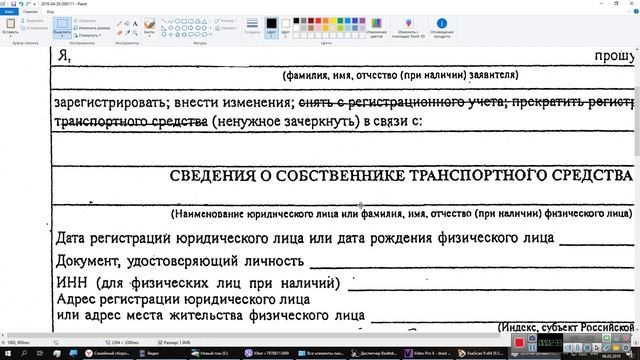This screenshot has height=360, width=640.
Task: Select the Color picker eyedropper tool
Action: coord(127,33)
